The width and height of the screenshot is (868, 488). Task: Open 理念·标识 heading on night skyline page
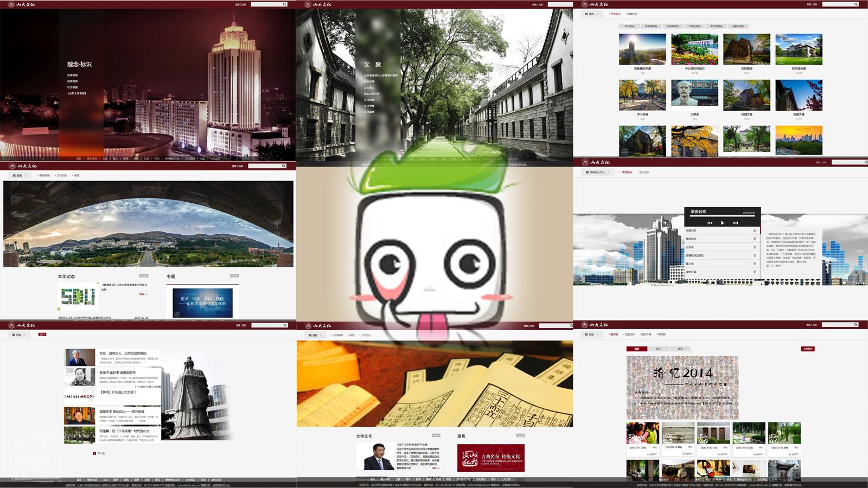click(79, 64)
